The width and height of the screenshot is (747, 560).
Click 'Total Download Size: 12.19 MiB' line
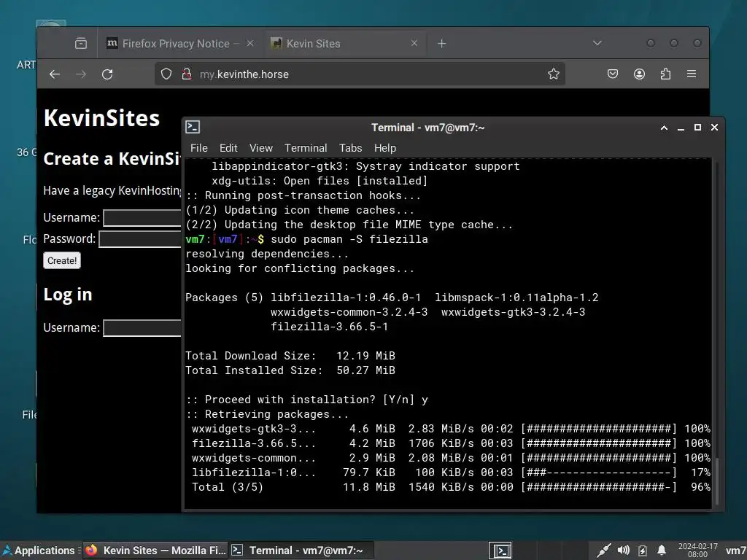click(x=290, y=356)
